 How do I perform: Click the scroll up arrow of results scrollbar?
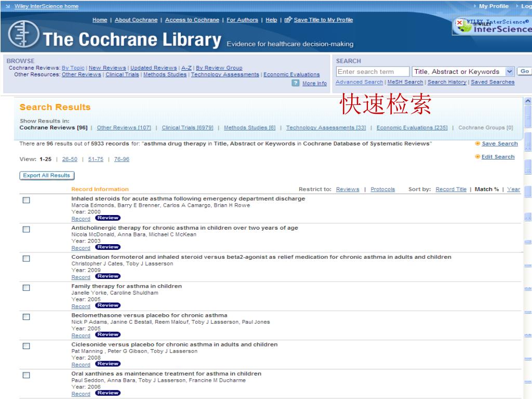[x=528, y=101]
